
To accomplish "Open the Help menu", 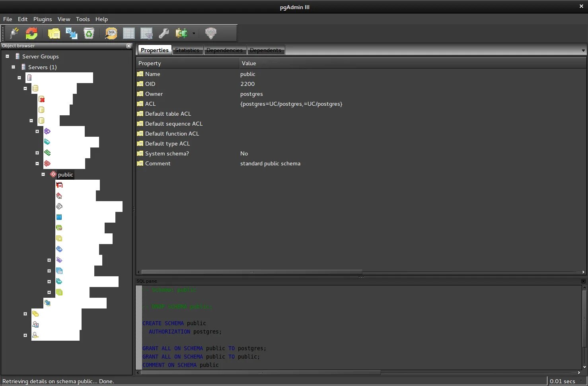I will pyautogui.click(x=101, y=19).
